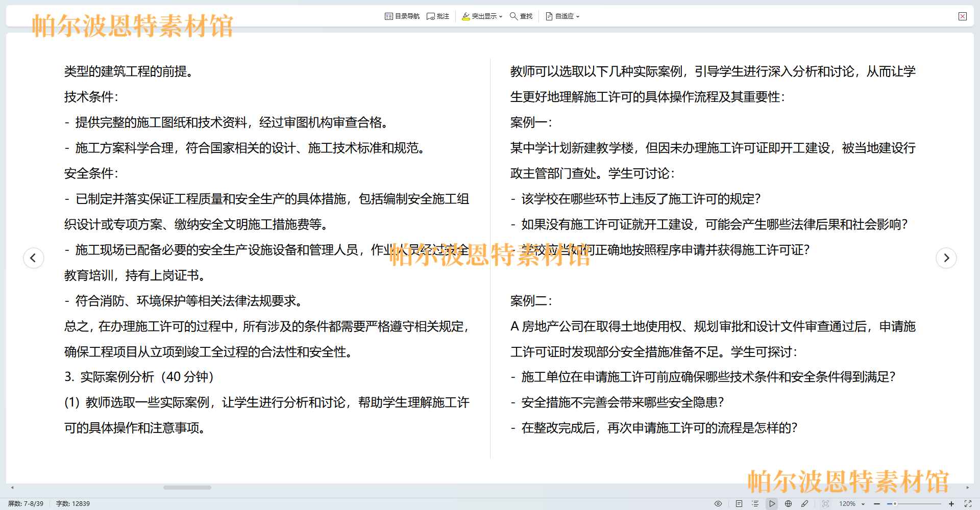Go to the next page arrow
The image size is (980, 510).
coord(946,258)
